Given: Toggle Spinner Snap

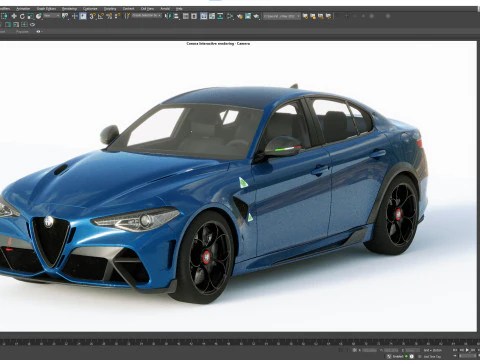Looking at the screenshot, I should click(117, 16).
